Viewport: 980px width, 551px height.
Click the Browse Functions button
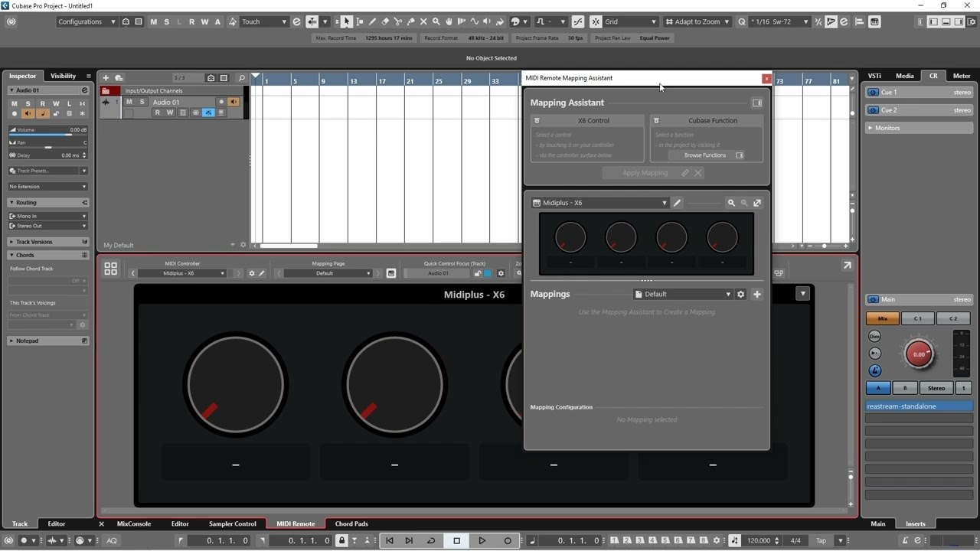click(x=705, y=155)
